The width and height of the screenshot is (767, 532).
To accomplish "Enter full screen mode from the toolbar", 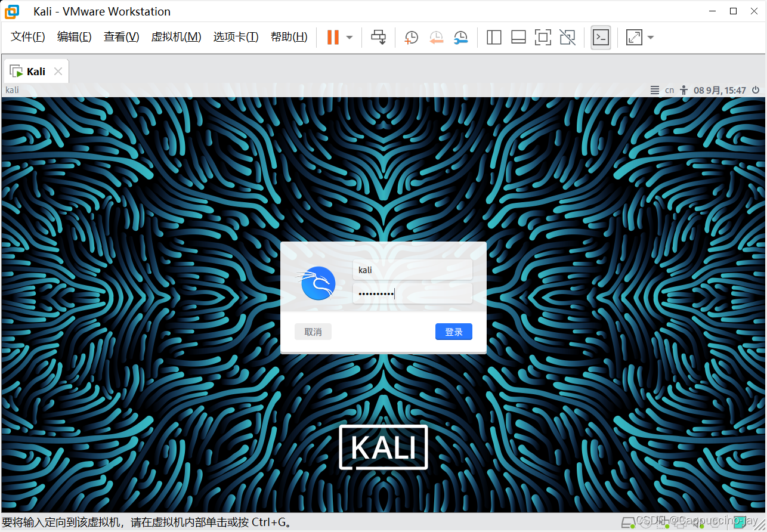I will coord(543,38).
